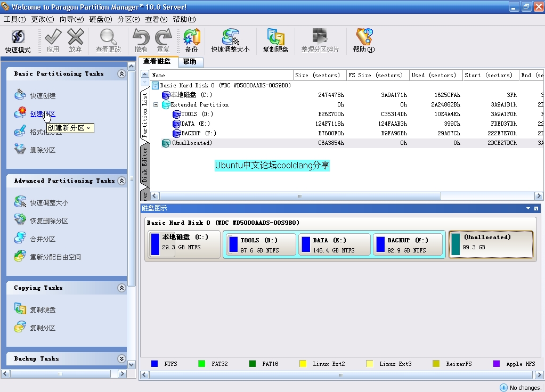This screenshot has width=545, height=392.
Task: Sort by FS Size (sectors) column
Action: [378, 75]
